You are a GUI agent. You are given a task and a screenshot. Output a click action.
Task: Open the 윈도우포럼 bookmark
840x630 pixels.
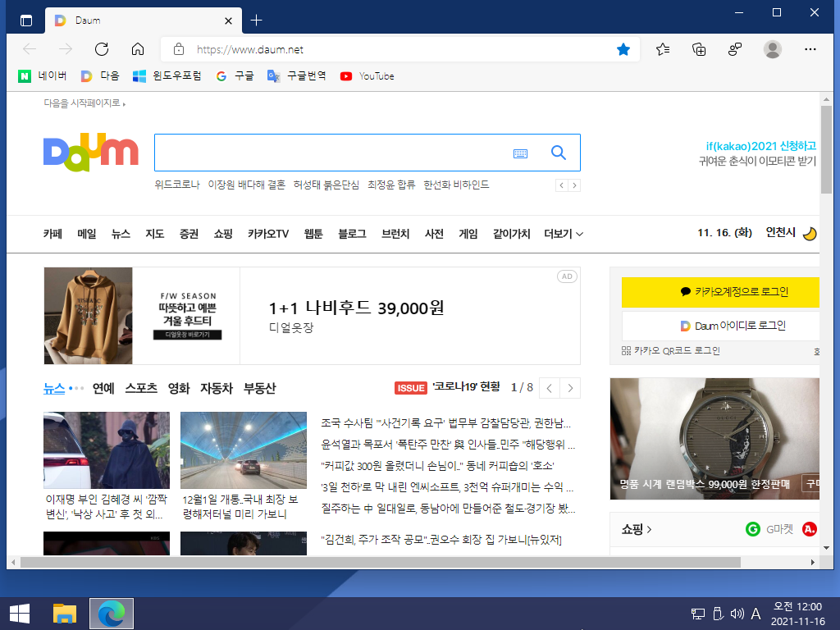point(167,76)
